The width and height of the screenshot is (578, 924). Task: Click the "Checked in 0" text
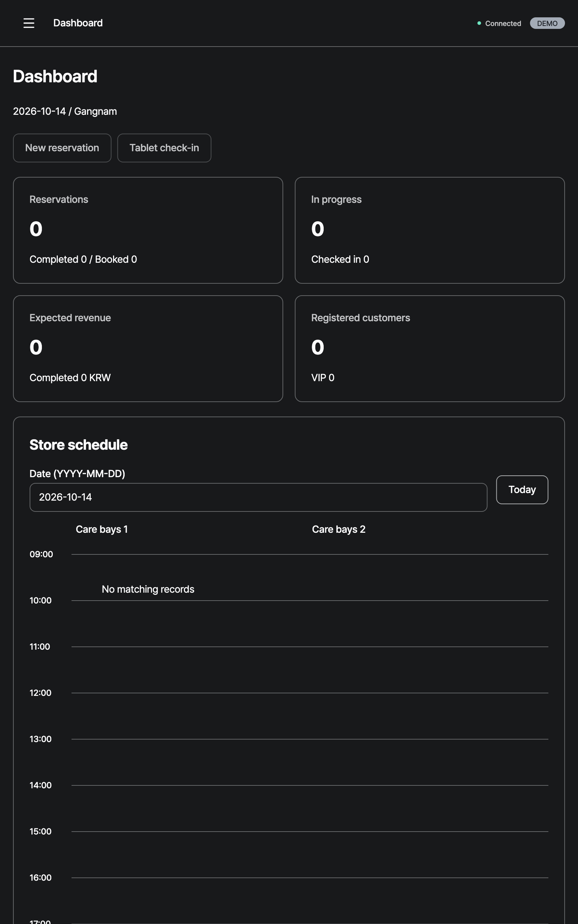pos(340,259)
